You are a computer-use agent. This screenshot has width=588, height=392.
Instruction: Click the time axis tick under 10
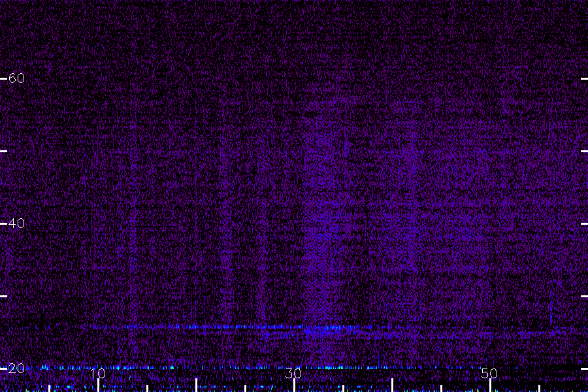pos(98,385)
